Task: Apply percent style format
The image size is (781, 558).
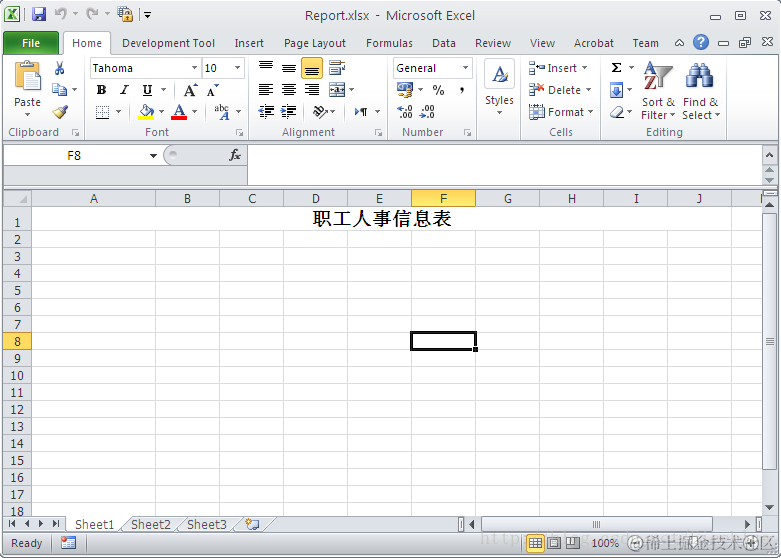Action: (x=438, y=90)
